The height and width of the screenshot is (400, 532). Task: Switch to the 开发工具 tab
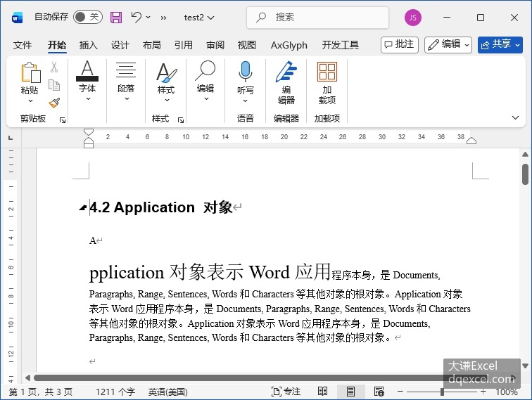click(341, 45)
